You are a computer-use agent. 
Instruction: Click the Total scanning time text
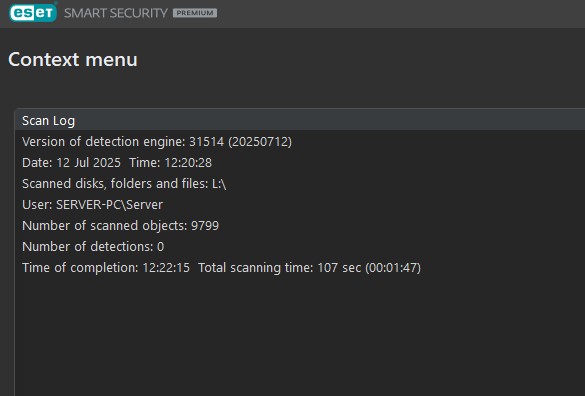[256, 268]
